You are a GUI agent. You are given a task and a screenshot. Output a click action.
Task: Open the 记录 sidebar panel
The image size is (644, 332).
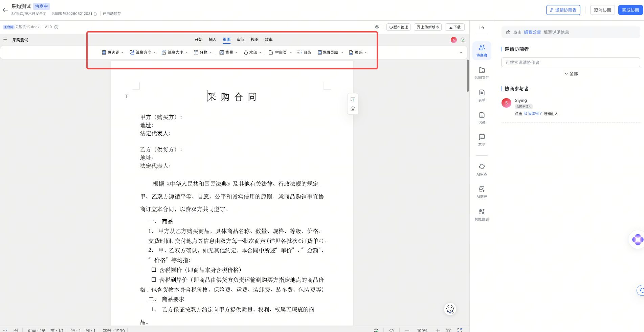click(x=482, y=118)
